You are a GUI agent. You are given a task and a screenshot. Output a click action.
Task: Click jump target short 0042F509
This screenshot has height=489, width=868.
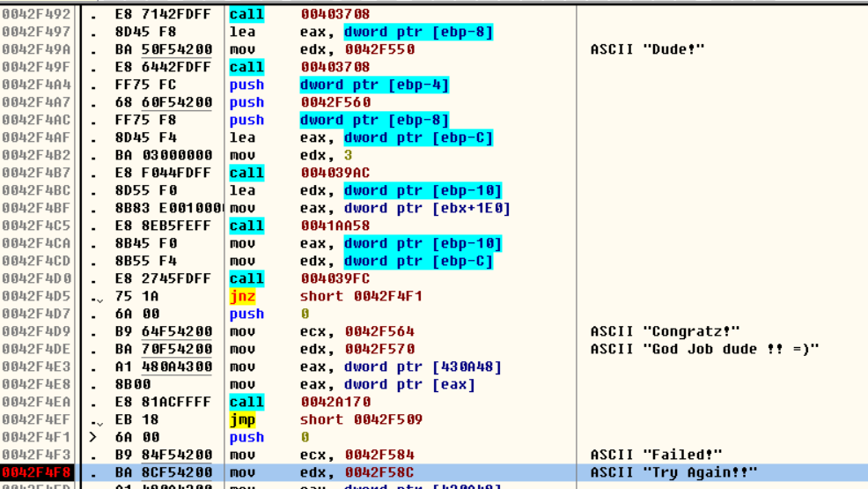[361, 419]
